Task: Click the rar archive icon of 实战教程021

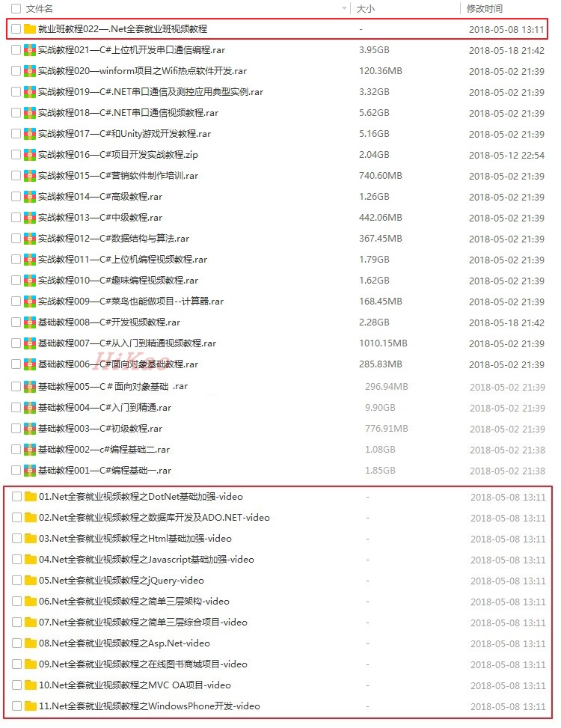Action: pyautogui.click(x=30, y=49)
